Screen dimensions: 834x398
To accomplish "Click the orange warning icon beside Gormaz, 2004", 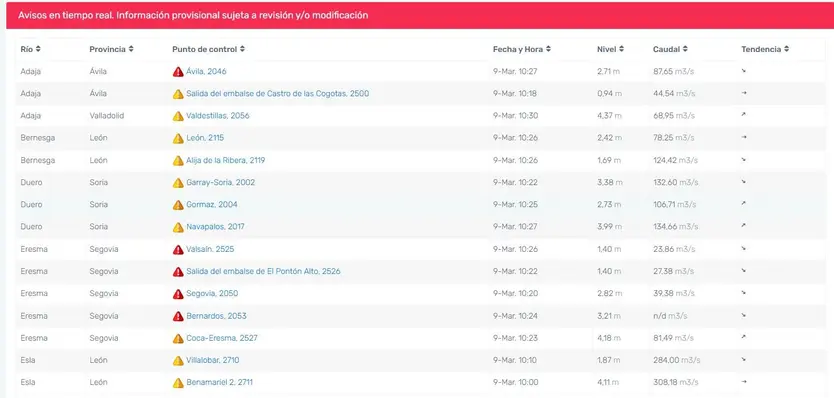I will click(178, 205).
